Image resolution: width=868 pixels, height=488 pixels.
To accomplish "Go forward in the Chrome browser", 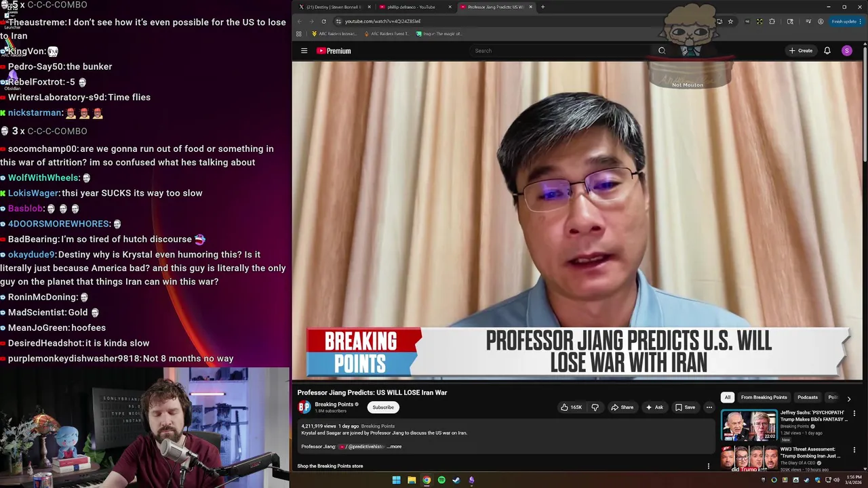I will point(311,21).
